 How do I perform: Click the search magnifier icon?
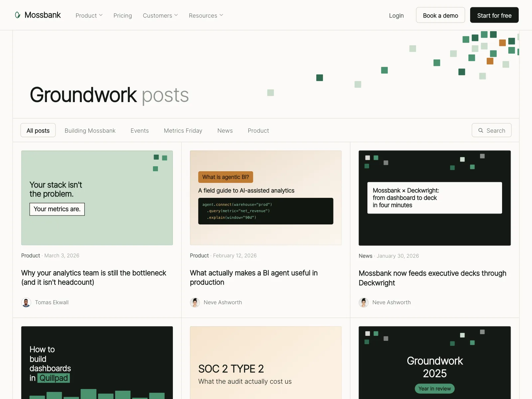(x=480, y=131)
